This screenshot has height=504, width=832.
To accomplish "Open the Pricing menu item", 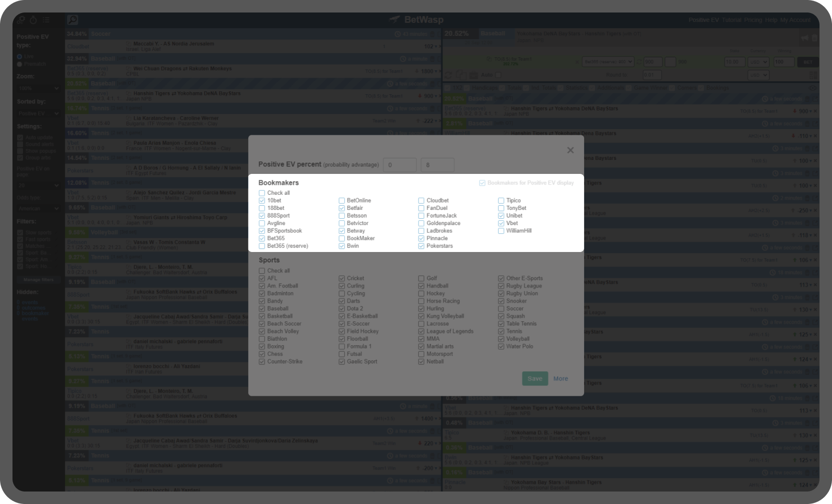I will pyautogui.click(x=753, y=20).
